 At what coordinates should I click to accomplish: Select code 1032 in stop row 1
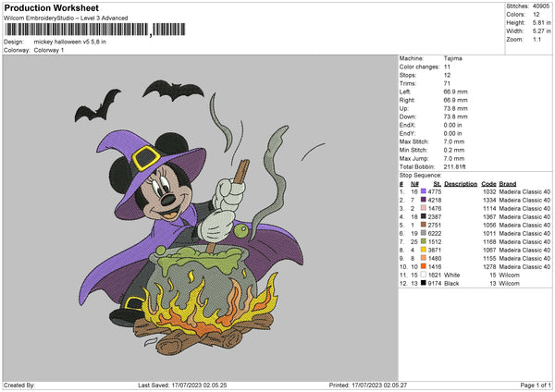pos(489,191)
